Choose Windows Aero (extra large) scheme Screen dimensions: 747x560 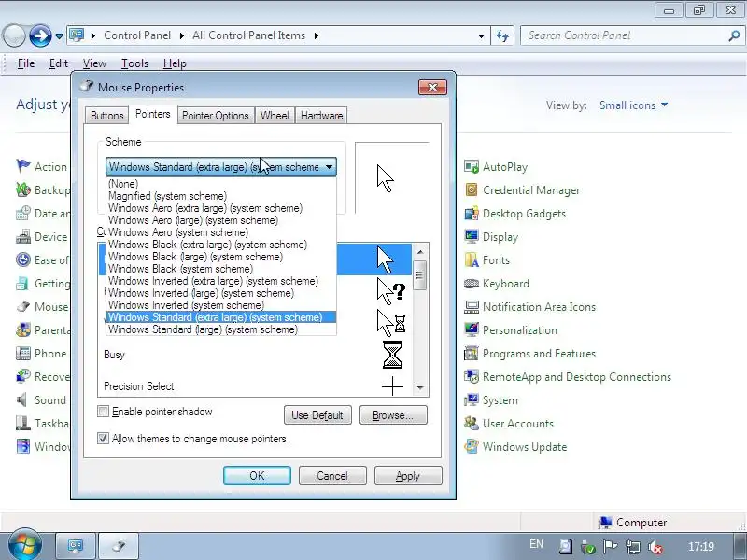(221, 208)
